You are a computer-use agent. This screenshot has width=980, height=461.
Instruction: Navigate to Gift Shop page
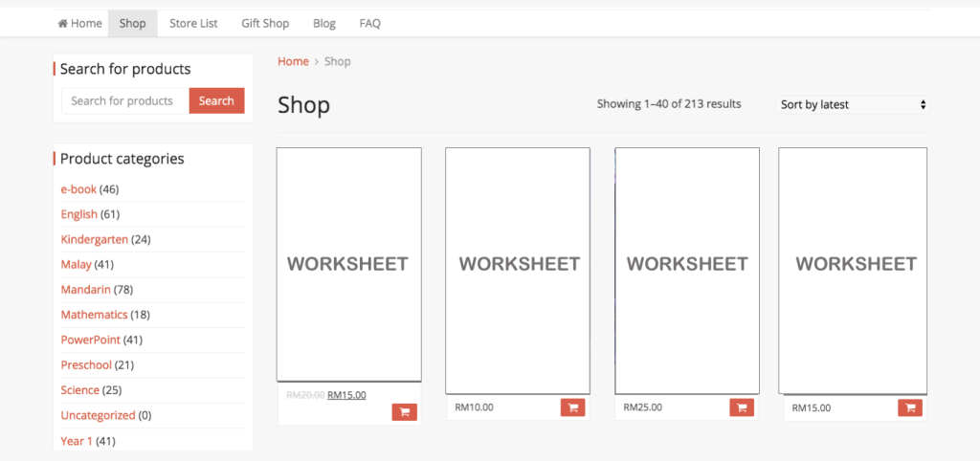pyautogui.click(x=265, y=24)
